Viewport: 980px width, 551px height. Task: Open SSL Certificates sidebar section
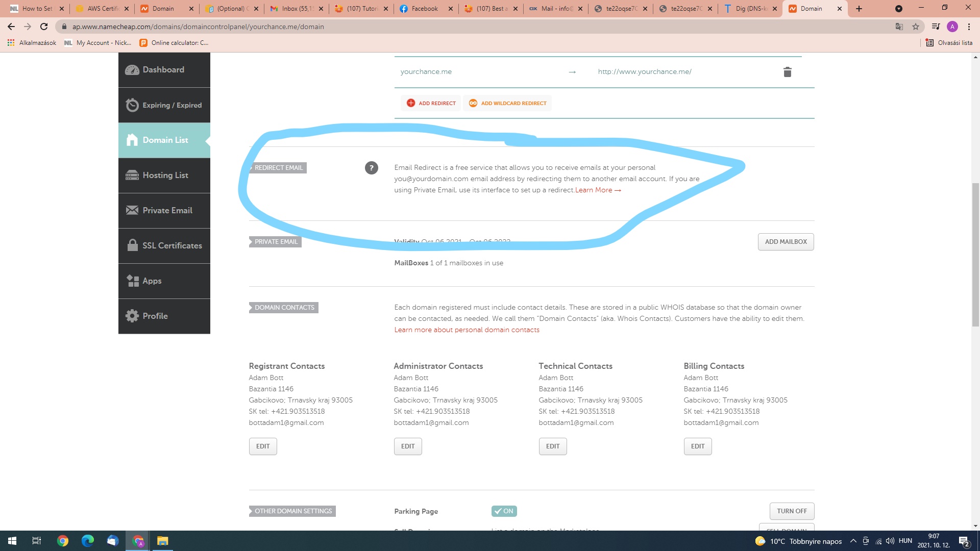pyautogui.click(x=164, y=246)
